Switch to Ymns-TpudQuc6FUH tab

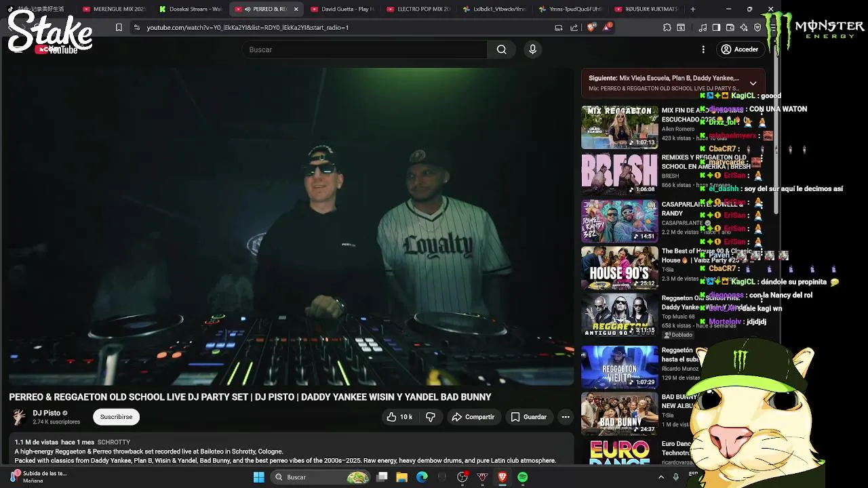(x=569, y=9)
